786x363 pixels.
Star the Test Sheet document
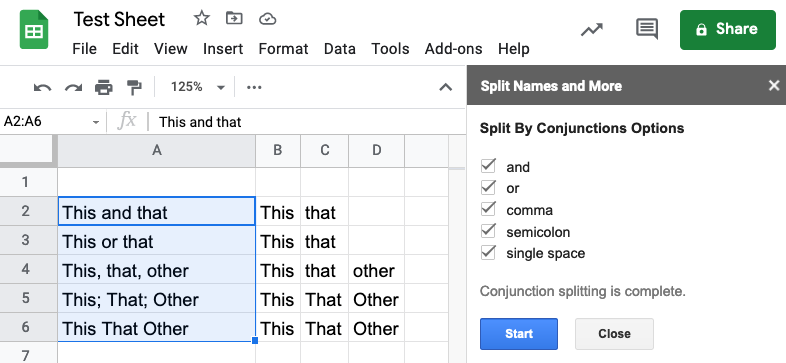click(x=202, y=19)
